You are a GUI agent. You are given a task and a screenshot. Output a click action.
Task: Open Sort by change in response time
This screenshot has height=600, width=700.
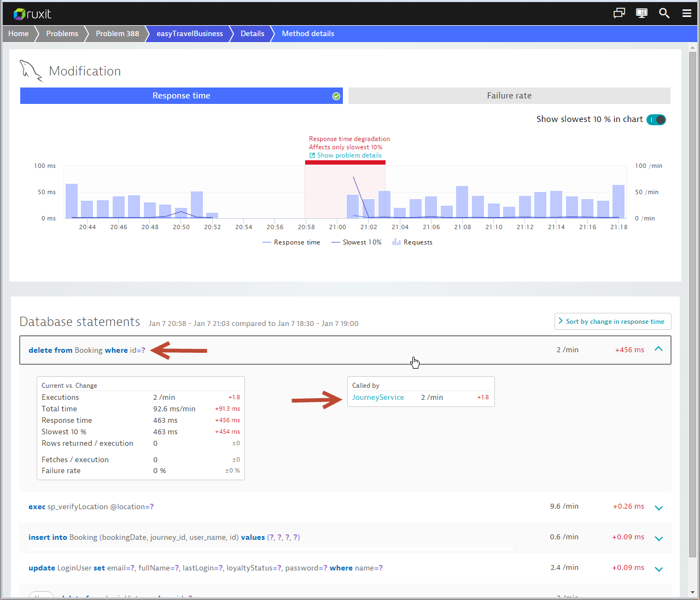click(612, 322)
